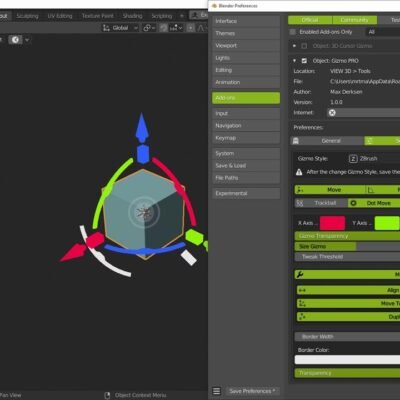Open the Navigation preferences section
Screen dimensions: 400x400
[246, 126]
